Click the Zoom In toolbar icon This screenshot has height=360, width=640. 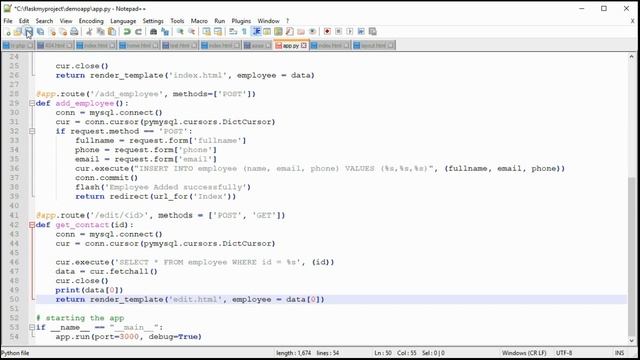[x=180, y=32]
